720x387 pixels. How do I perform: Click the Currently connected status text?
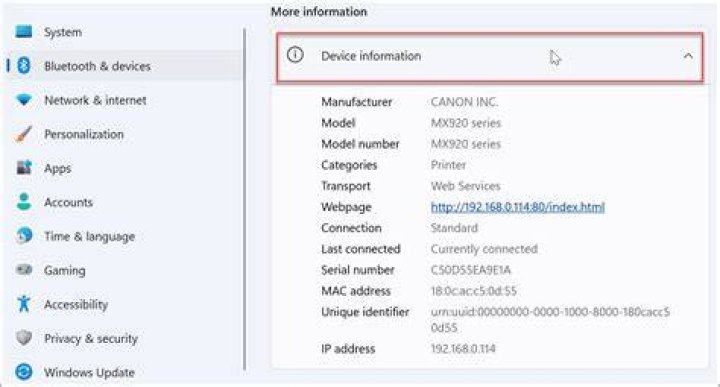point(484,249)
